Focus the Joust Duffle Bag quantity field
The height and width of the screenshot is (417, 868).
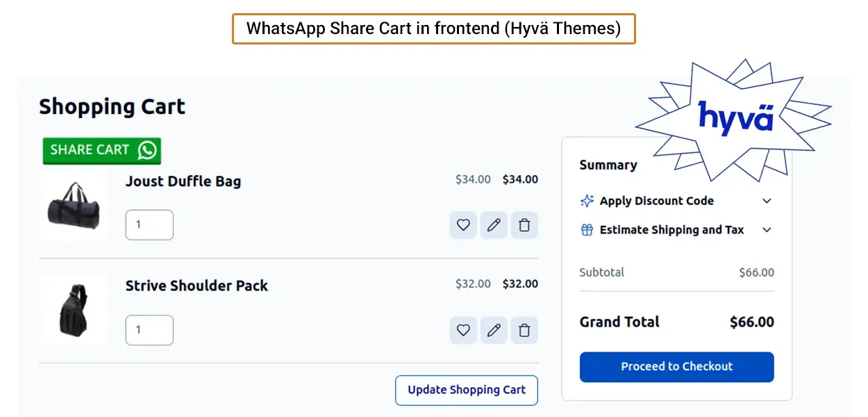(x=149, y=225)
